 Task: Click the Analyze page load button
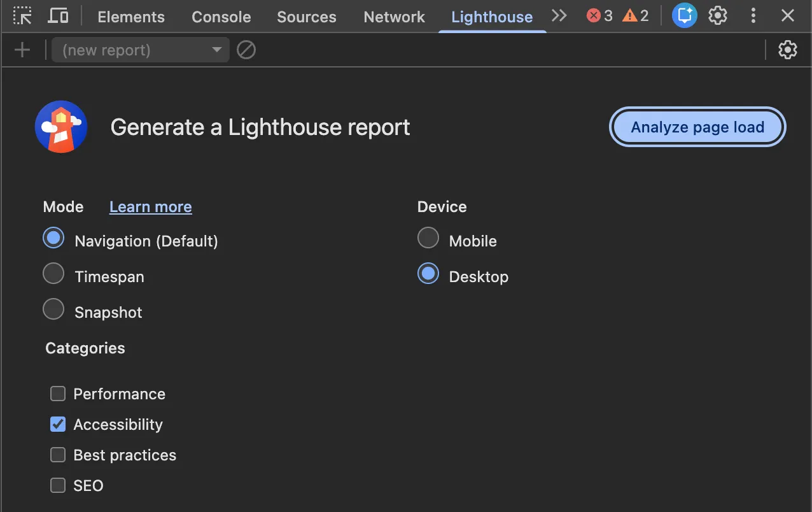click(697, 127)
